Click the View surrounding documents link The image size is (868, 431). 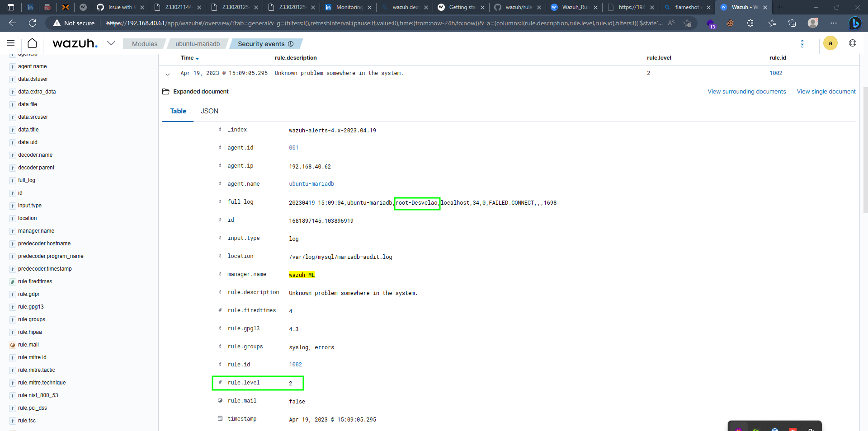click(x=746, y=92)
